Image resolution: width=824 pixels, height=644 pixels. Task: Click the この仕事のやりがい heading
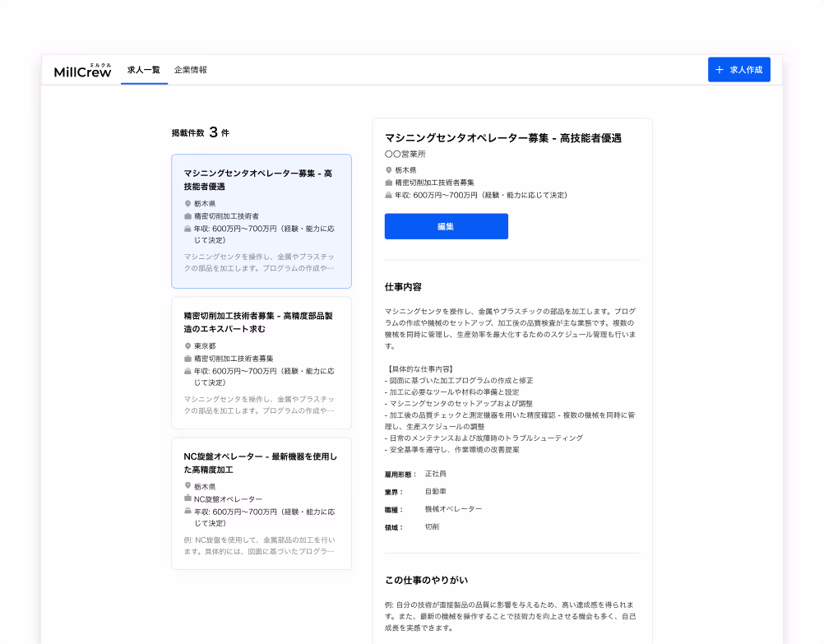tap(426, 581)
